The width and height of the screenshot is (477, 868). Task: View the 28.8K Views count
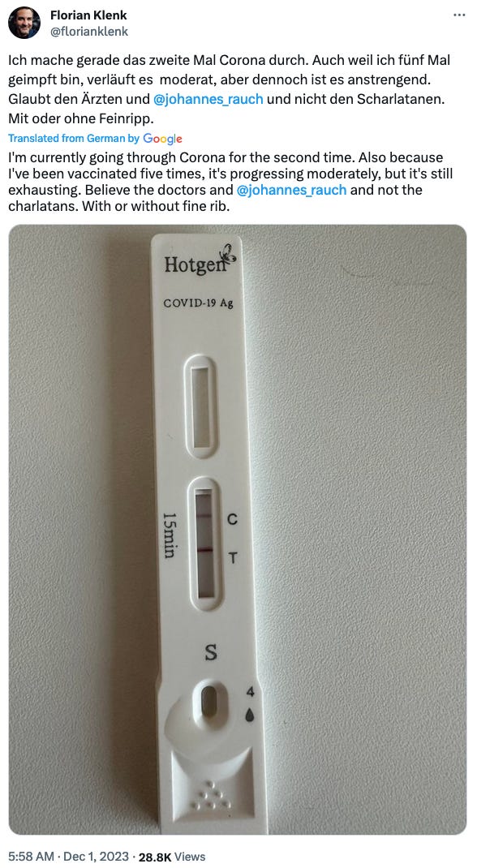(171, 857)
